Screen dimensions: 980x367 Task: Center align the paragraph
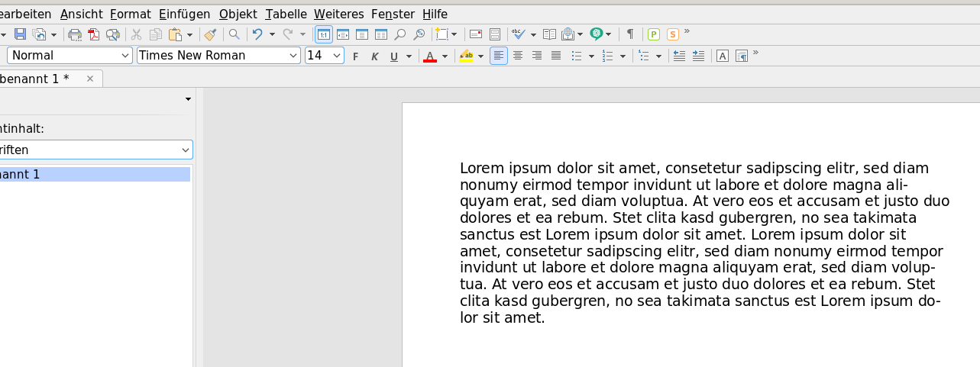518,56
